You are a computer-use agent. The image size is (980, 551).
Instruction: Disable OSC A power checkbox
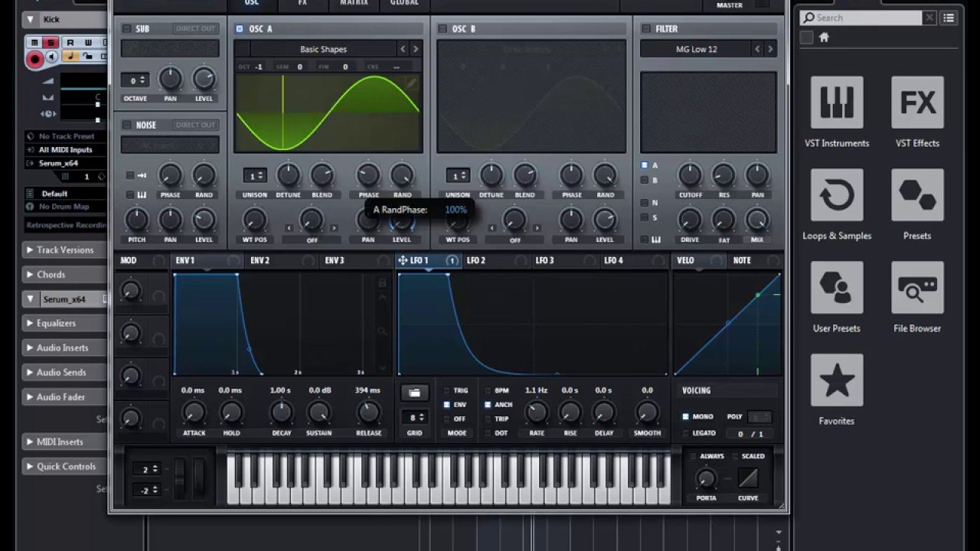(x=240, y=29)
